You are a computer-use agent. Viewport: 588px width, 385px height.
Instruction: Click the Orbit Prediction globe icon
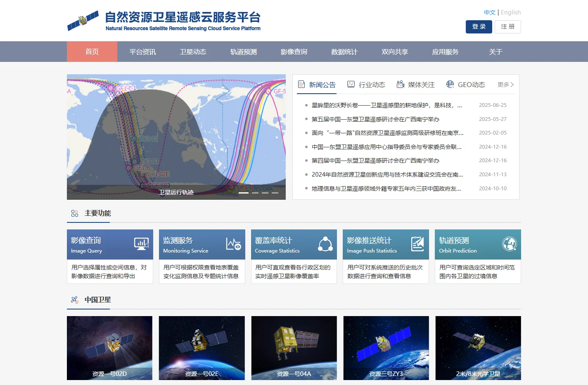510,244
